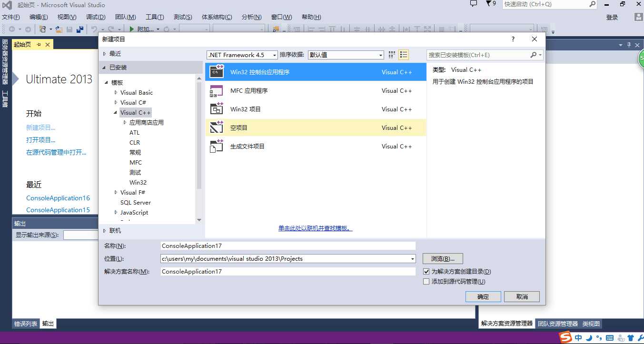Screen dimensions: 644x344
Task: Enable 添加到源代码管理 checkbox
Action: (426, 281)
